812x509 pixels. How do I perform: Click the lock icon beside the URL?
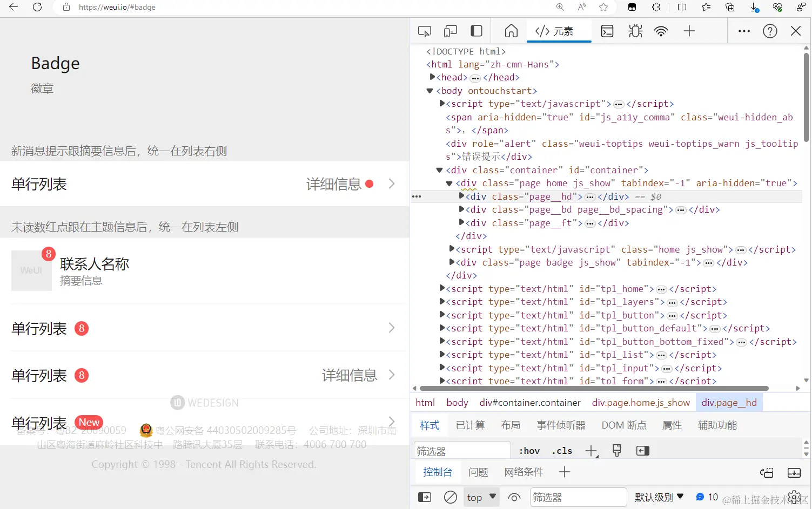[66, 7]
